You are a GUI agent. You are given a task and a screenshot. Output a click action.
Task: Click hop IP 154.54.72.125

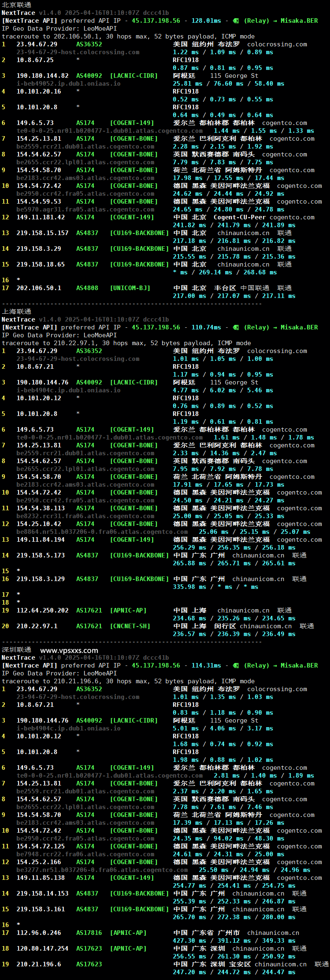(x=41, y=846)
